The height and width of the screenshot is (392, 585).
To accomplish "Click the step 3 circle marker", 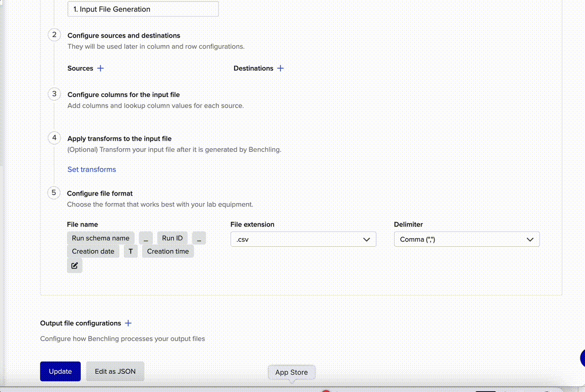I will [54, 94].
